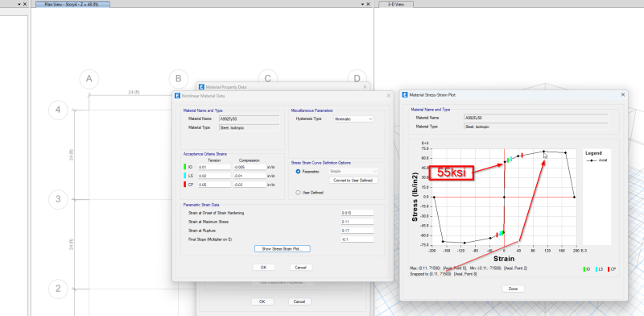Select grid bubble A in the plan view
Image resolution: width=644 pixels, height=316 pixels.
click(x=89, y=80)
